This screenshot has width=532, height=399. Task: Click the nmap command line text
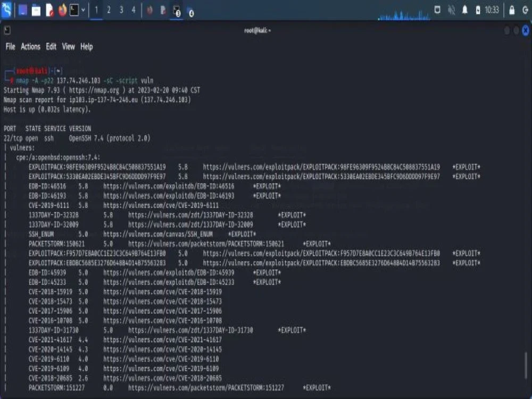coord(85,80)
